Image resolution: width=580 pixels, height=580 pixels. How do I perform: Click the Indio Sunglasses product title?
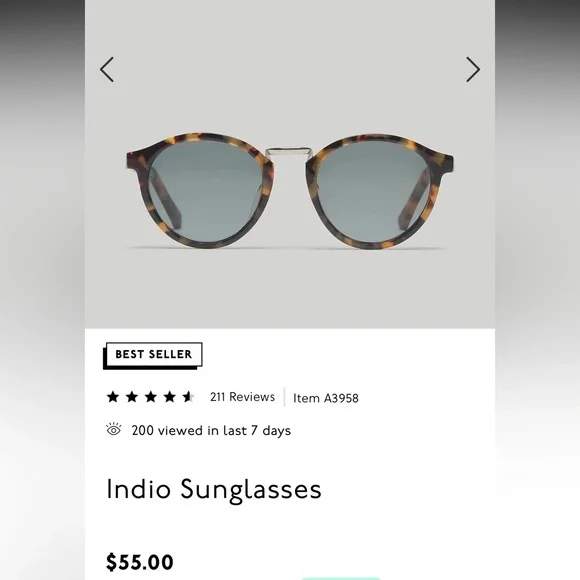click(x=214, y=489)
